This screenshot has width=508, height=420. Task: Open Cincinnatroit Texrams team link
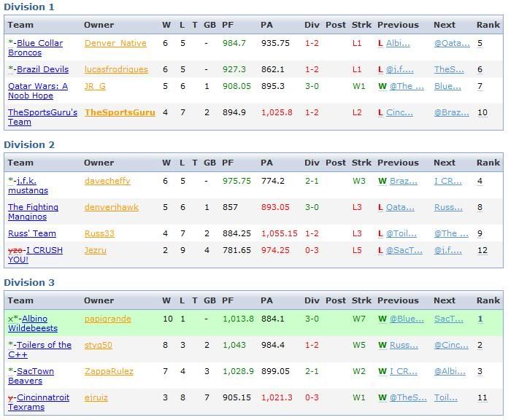pos(39,402)
